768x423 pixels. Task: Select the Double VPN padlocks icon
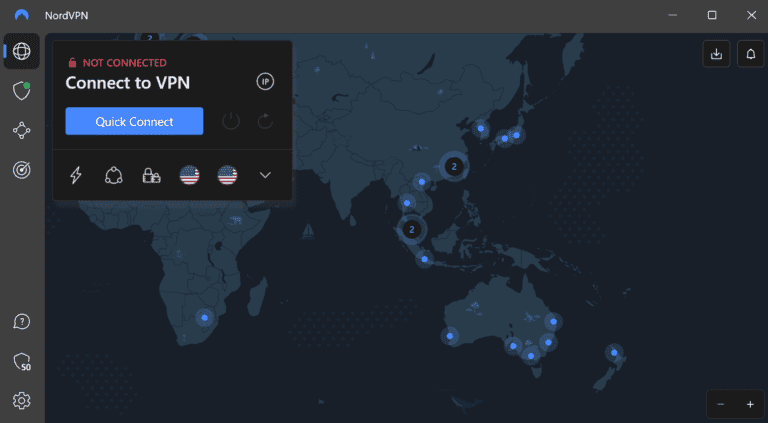(x=151, y=175)
